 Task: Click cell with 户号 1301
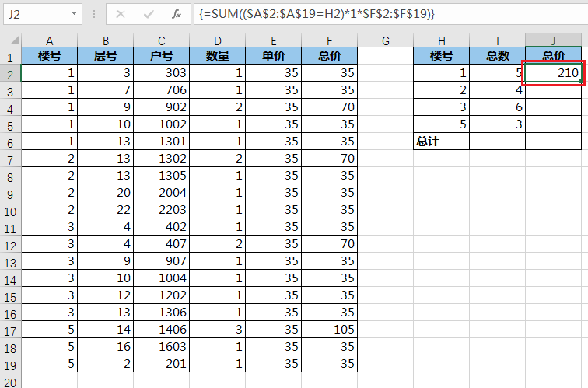(x=161, y=142)
